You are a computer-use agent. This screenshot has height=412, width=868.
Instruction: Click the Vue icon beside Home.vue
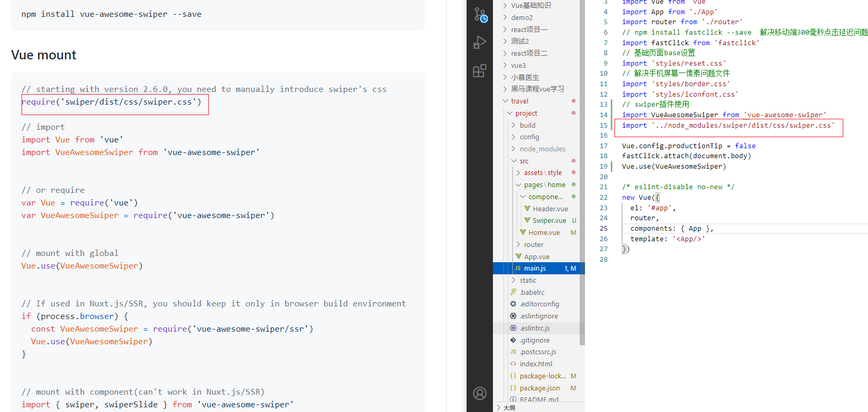click(x=523, y=232)
